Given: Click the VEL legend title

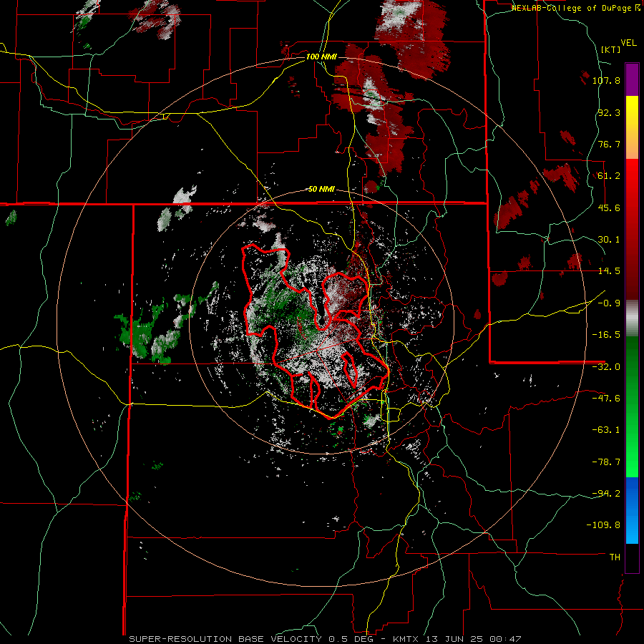Looking at the screenshot, I should click(628, 43).
